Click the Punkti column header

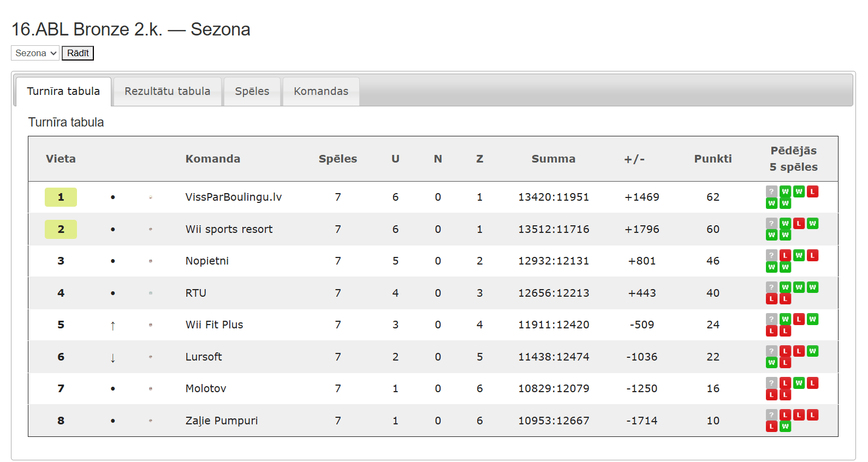[712, 159]
